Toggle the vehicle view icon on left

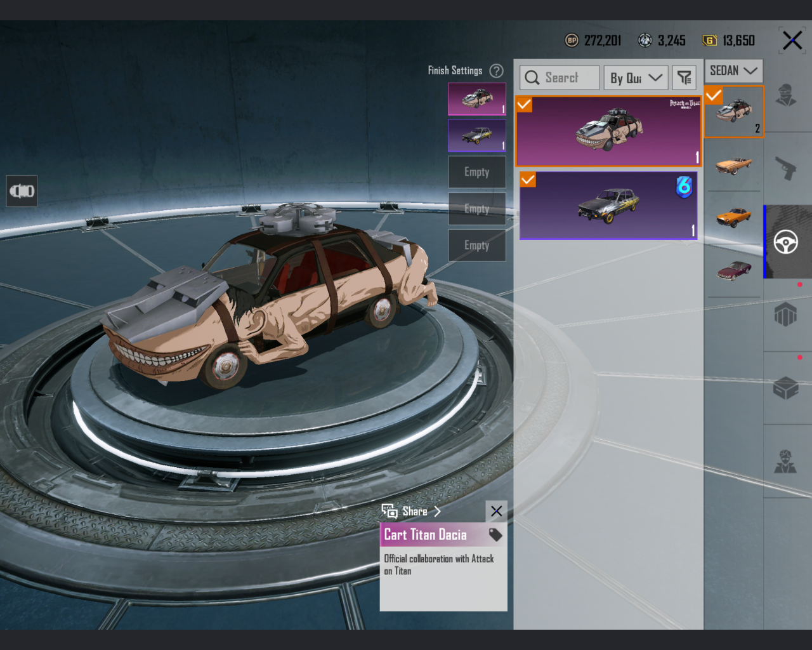pos(22,191)
